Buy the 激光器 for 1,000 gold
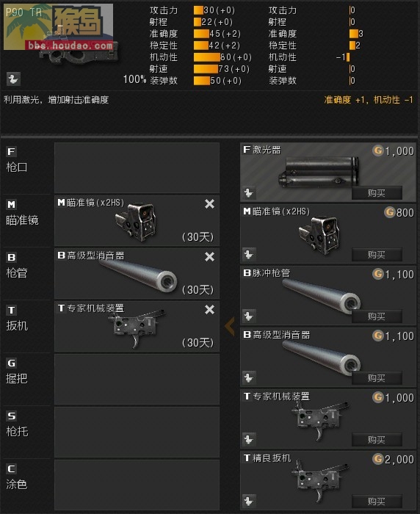420x514 pixels. pyautogui.click(x=377, y=192)
